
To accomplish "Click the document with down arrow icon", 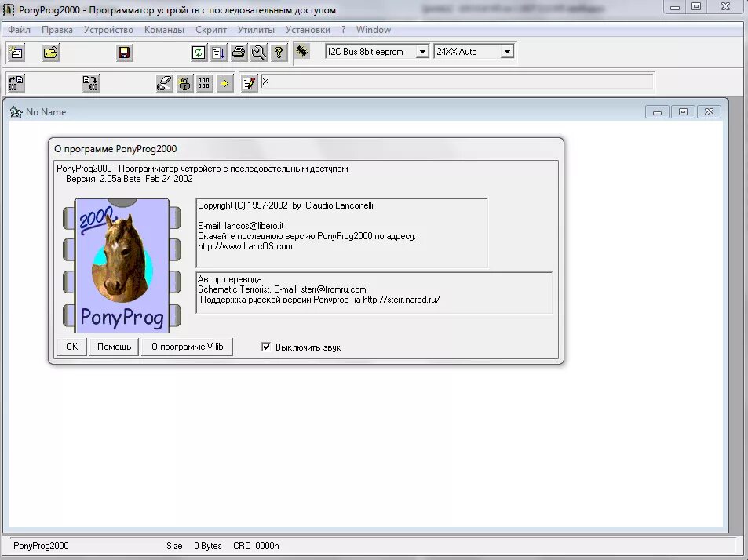I will pyautogui.click(x=218, y=52).
